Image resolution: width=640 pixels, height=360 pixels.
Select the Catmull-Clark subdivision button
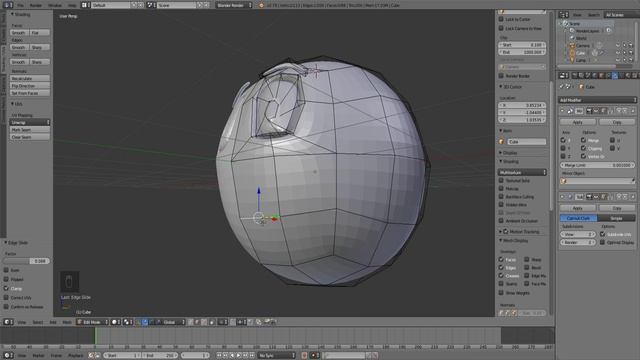click(578, 218)
